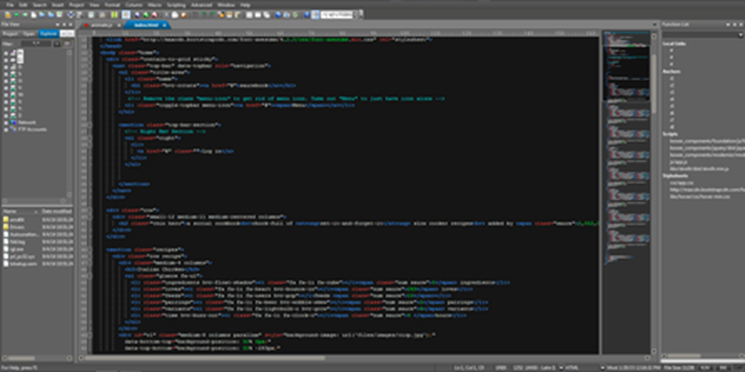745x372 pixels.
Task: Open the Macro menu
Action: click(x=154, y=4)
